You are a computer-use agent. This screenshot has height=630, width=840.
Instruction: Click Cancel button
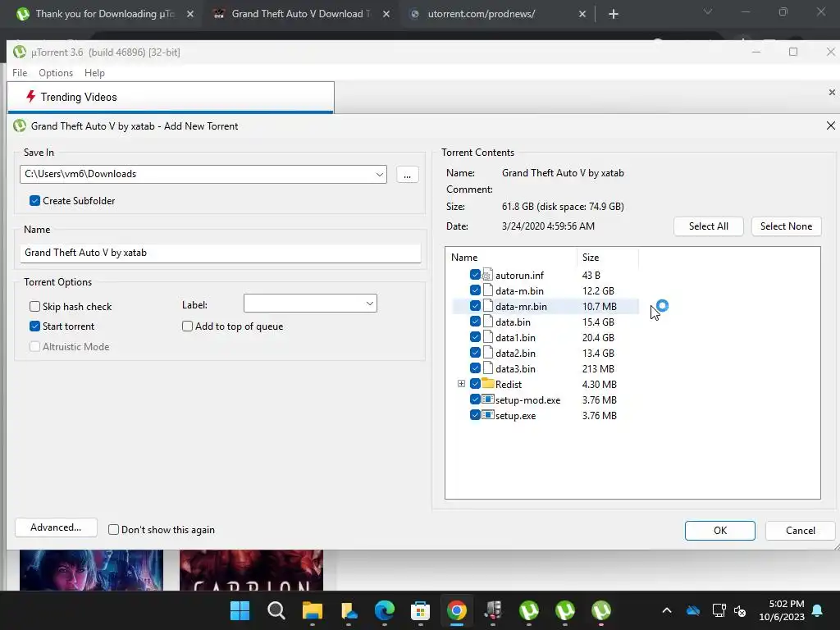point(801,531)
